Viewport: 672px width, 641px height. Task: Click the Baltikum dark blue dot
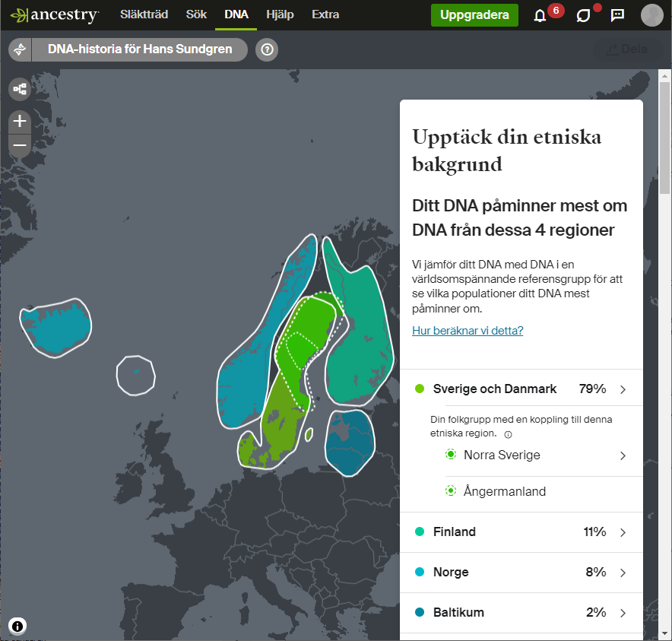pyautogui.click(x=420, y=612)
